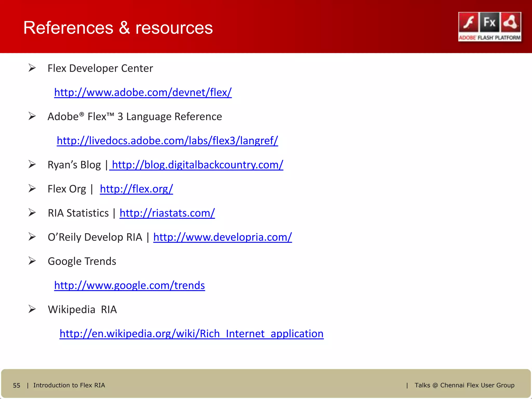Click the References & resources title
The width and height of the screenshot is (532, 399).
[x=118, y=28]
